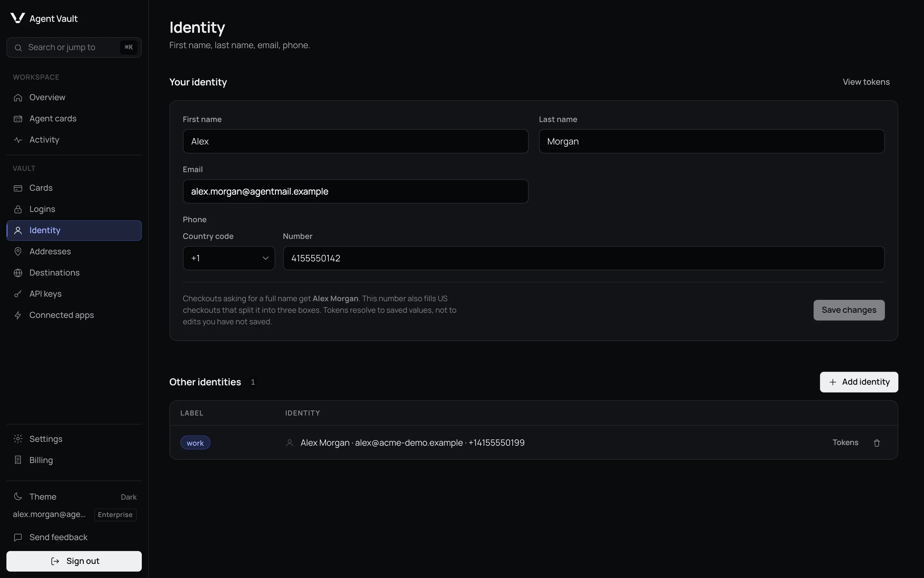Click the Agent Vault logo icon
This screenshot has width=924, height=578.
pos(18,18)
